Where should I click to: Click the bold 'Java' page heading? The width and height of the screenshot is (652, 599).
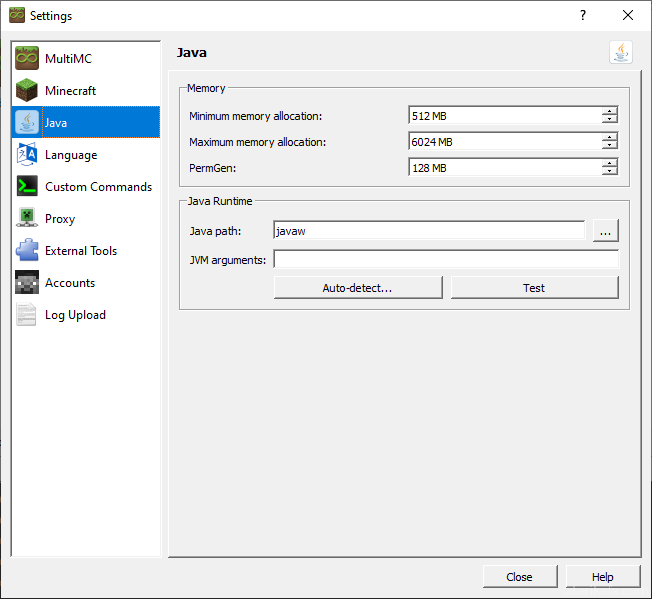click(192, 53)
